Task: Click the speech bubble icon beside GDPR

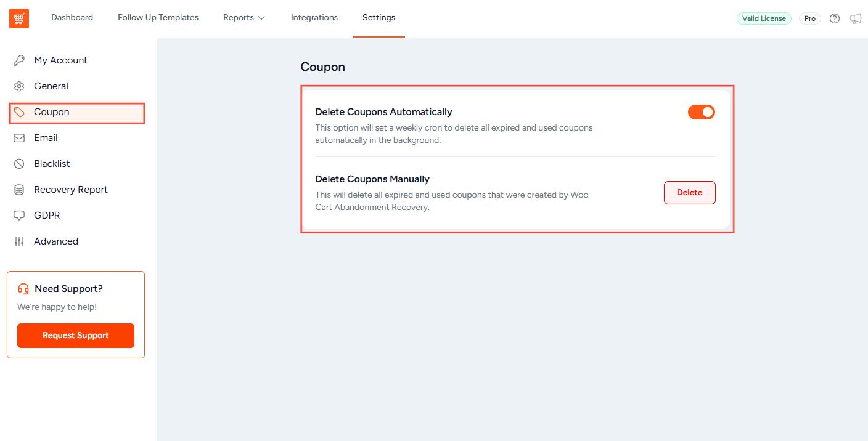Action: tap(19, 216)
